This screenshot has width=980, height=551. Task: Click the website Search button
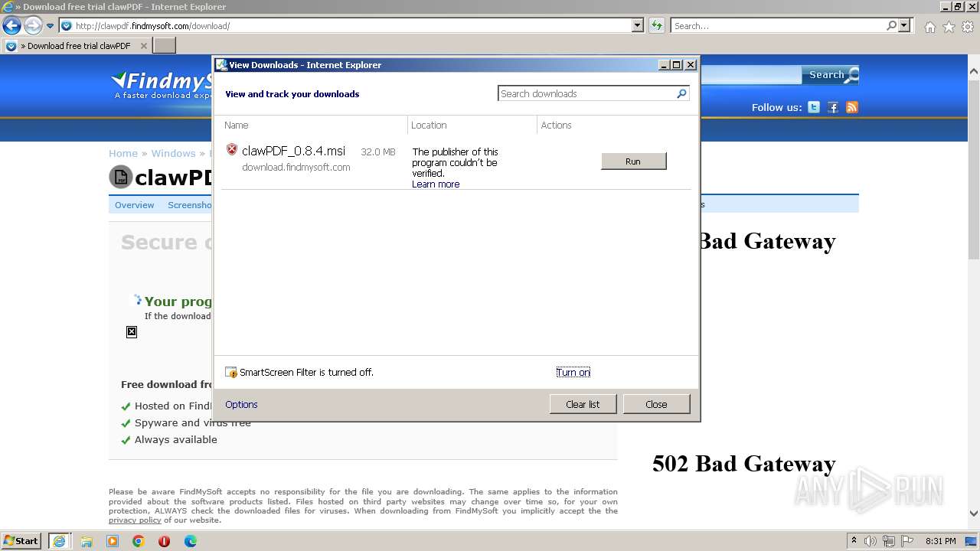(x=830, y=74)
